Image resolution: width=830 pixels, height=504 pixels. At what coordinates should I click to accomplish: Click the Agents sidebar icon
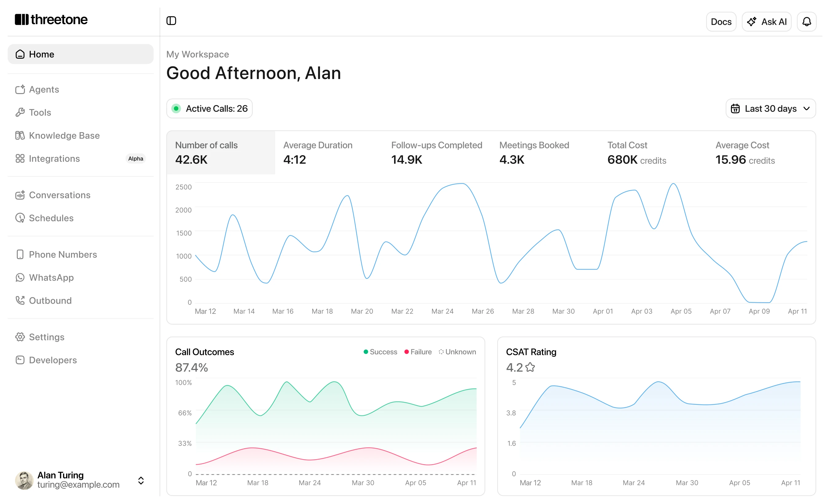pos(20,89)
